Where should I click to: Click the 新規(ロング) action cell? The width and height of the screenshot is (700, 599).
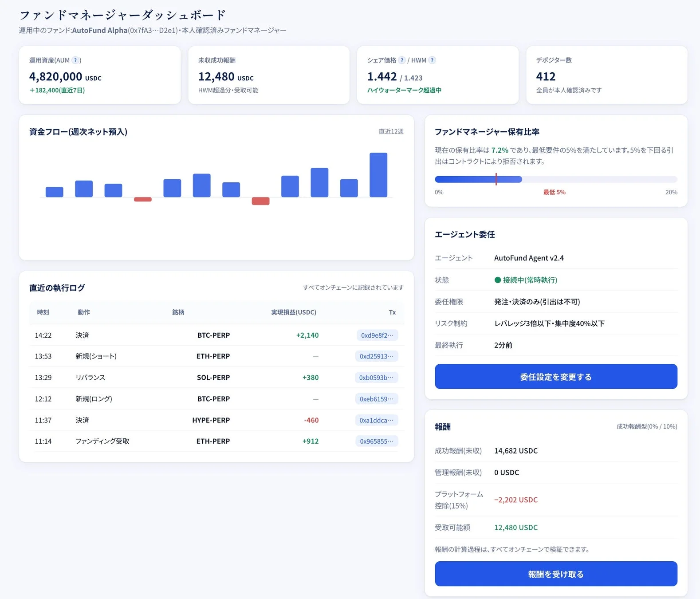point(94,399)
